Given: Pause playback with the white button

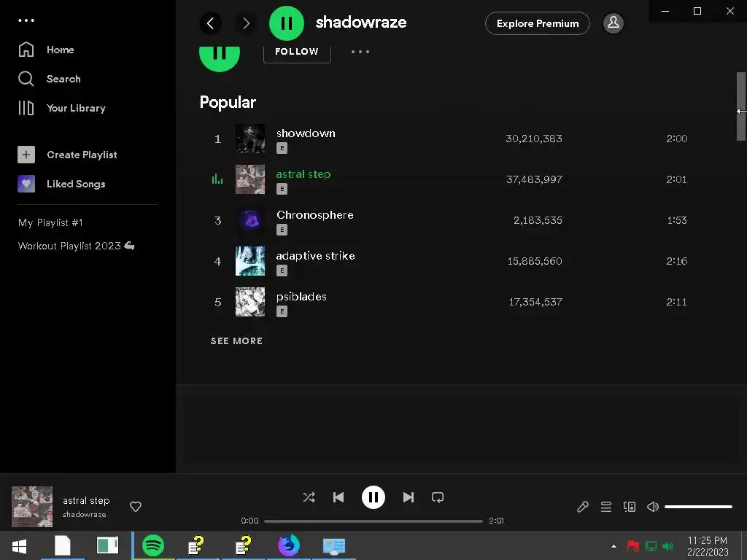Looking at the screenshot, I should point(373,497).
